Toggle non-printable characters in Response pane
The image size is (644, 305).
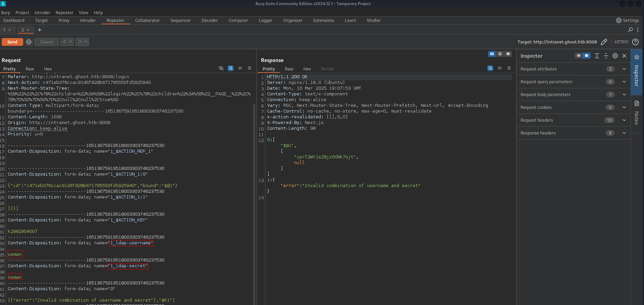(x=500, y=68)
